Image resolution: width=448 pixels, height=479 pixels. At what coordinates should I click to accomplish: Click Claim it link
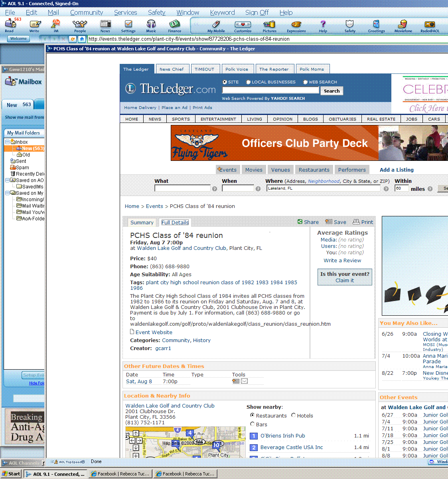(345, 280)
